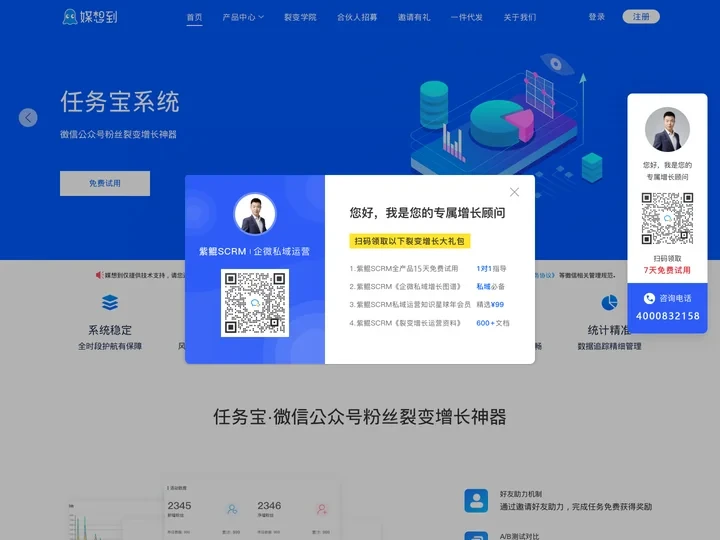Go to previous banner slide arrow
720x540 pixels.
pyautogui.click(x=28, y=118)
